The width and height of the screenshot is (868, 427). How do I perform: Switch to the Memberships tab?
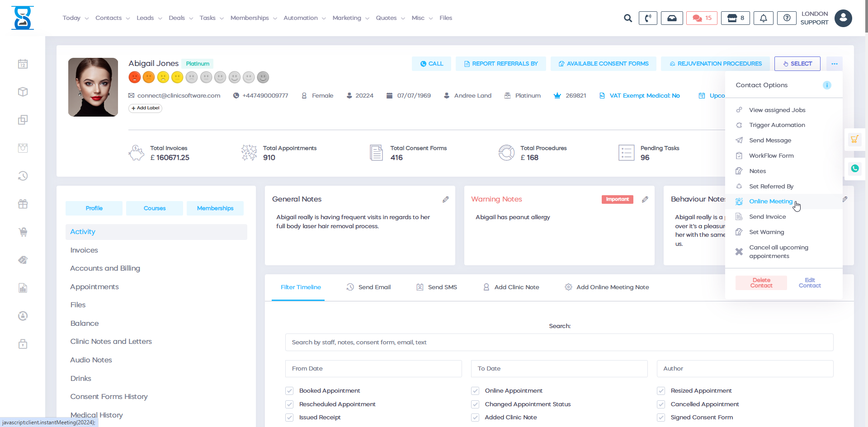point(215,208)
